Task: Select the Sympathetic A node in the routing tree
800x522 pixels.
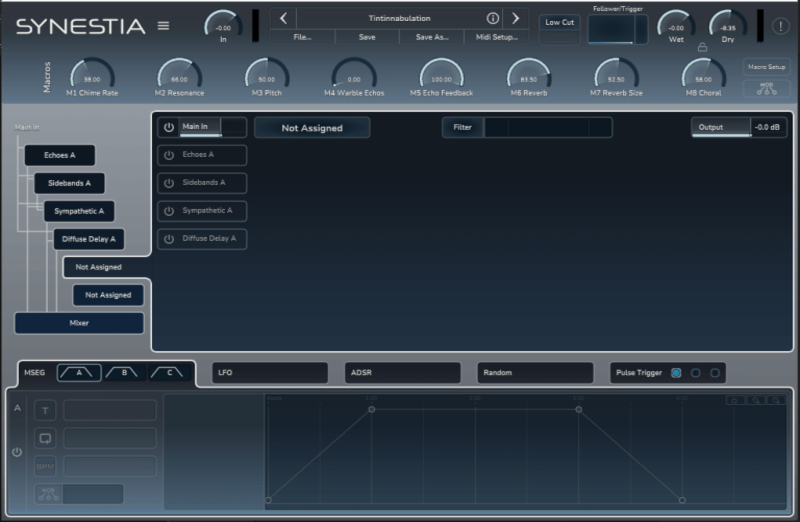Action: point(79,211)
